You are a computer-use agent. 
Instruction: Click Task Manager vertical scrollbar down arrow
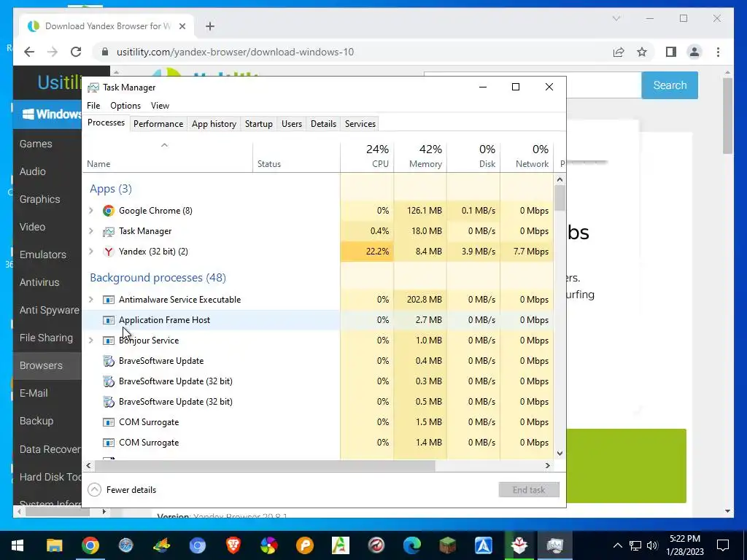[x=560, y=454]
